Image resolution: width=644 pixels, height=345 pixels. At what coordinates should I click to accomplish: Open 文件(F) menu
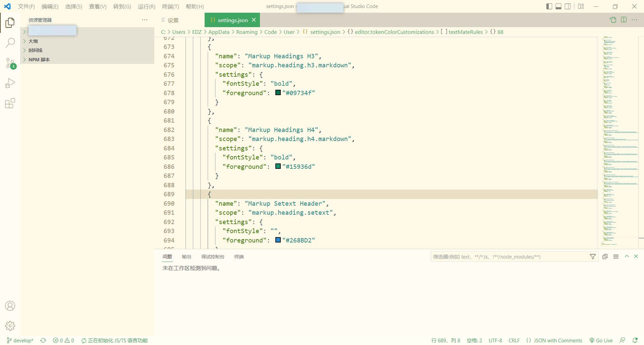click(x=26, y=6)
